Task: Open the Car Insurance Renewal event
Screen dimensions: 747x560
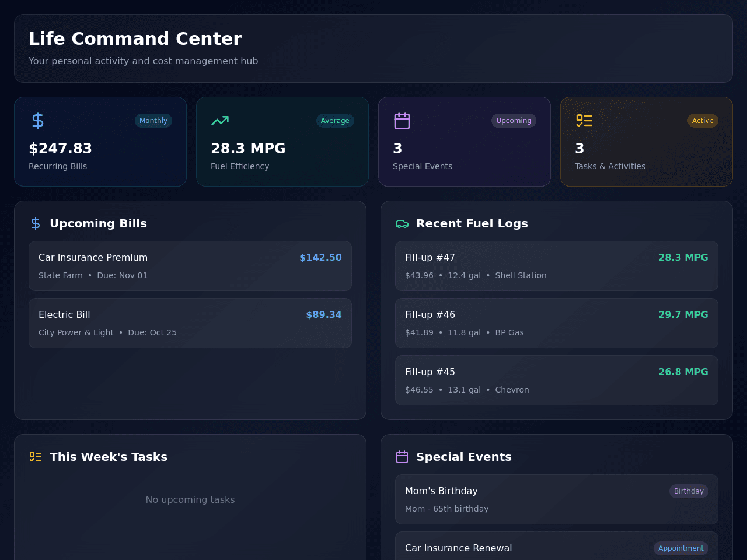Action: pos(557,546)
